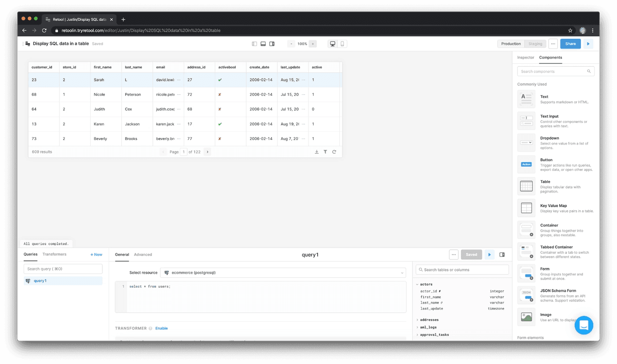The image size is (617, 364).
Task: Open the table filter icon
Action: (x=325, y=152)
